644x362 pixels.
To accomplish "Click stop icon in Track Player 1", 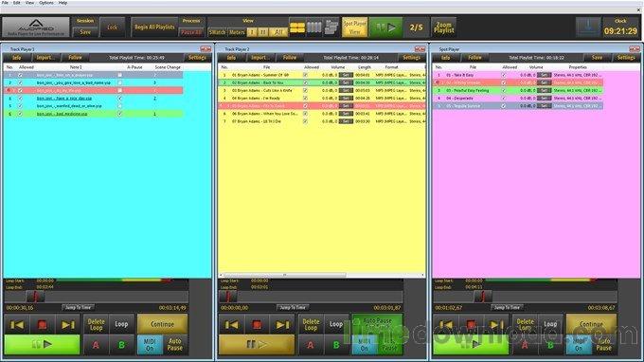I will click(x=42, y=325).
